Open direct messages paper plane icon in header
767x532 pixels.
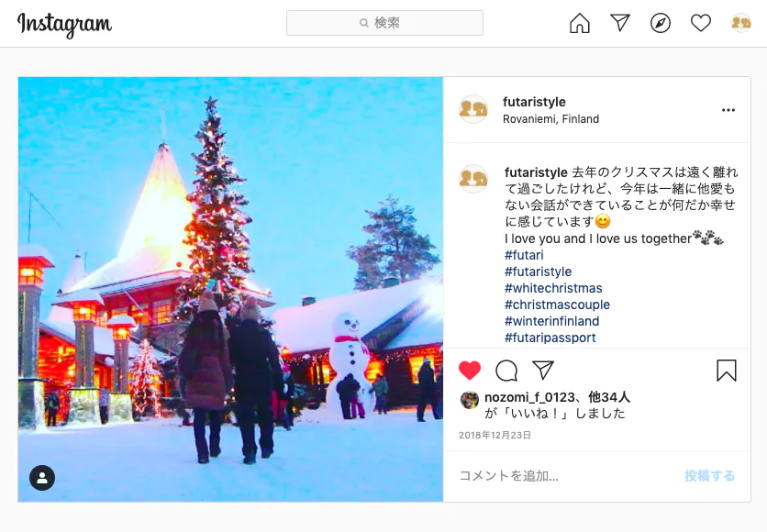[x=620, y=23]
